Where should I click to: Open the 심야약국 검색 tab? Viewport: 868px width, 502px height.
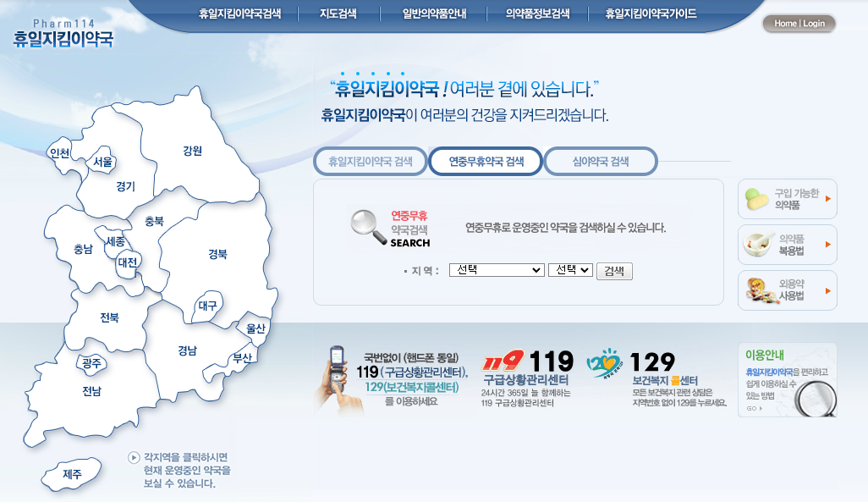pos(602,160)
